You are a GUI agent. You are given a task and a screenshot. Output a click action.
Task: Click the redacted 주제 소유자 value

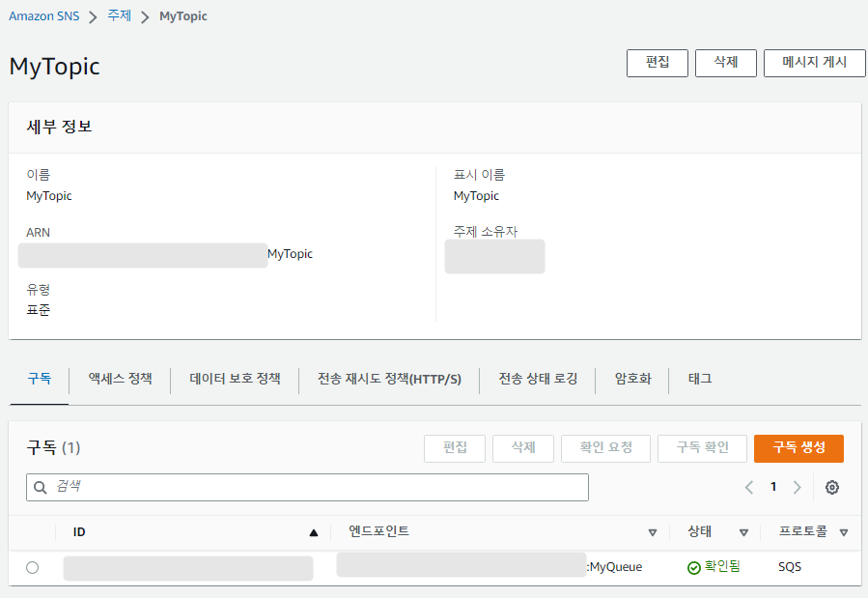495,256
